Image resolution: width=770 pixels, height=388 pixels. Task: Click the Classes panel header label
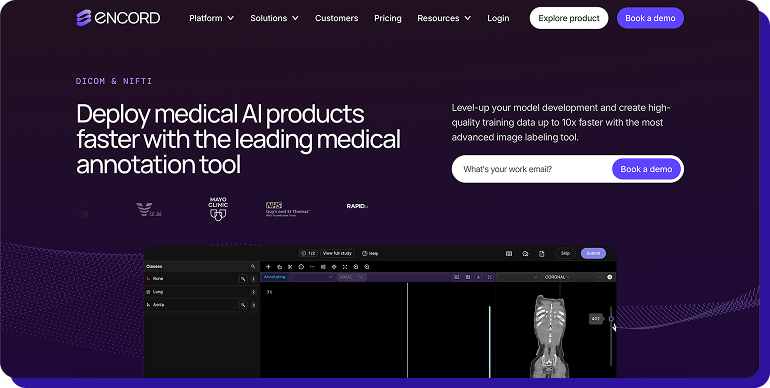pyautogui.click(x=154, y=266)
